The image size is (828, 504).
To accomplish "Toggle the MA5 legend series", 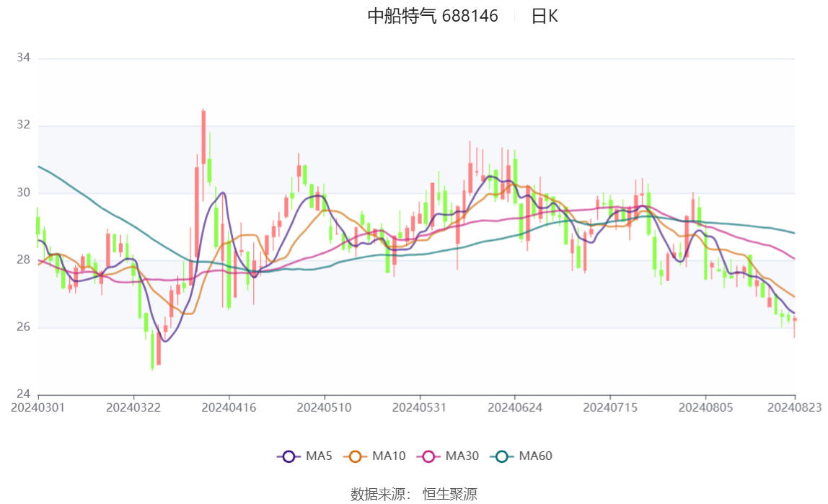I will (x=304, y=456).
